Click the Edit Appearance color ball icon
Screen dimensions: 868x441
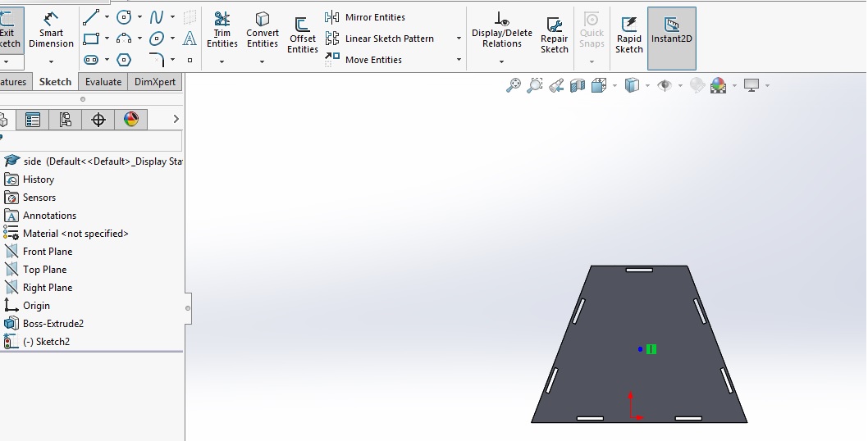[718, 85]
